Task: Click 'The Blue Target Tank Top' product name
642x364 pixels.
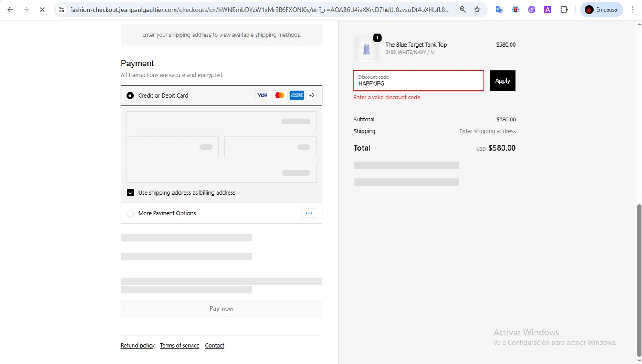Action: 416,44
